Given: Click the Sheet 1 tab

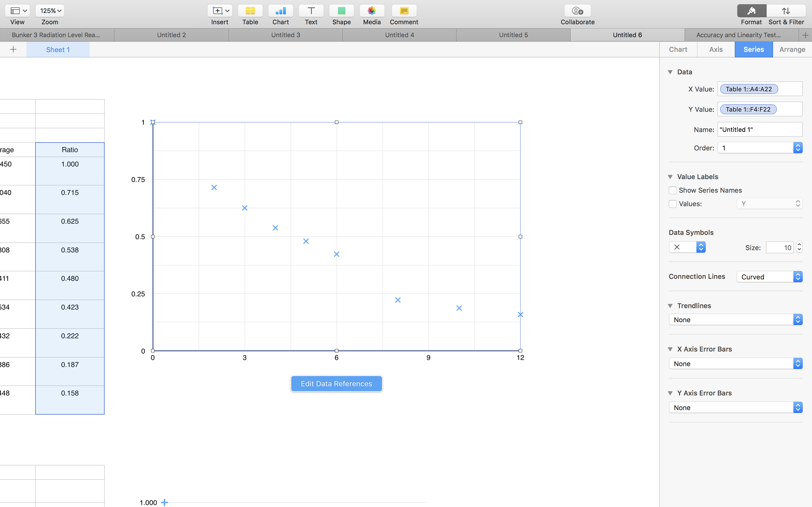Looking at the screenshot, I should click(58, 50).
